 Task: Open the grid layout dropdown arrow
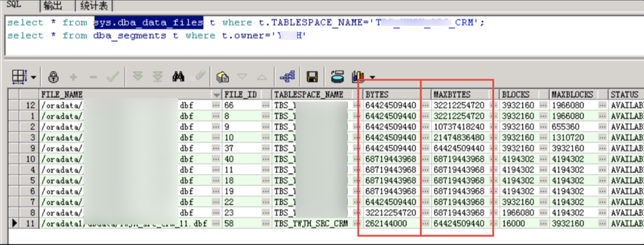tap(34, 77)
